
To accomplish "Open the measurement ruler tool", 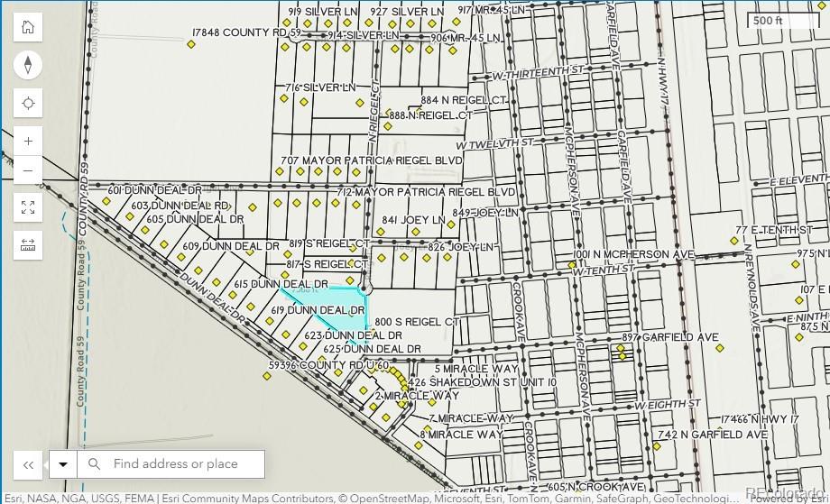I will [x=28, y=245].
